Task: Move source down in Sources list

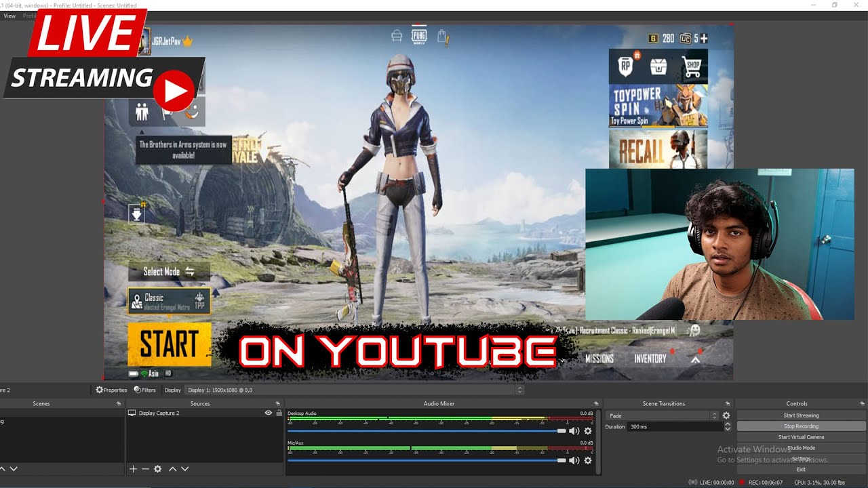Action: click(184, 468)
